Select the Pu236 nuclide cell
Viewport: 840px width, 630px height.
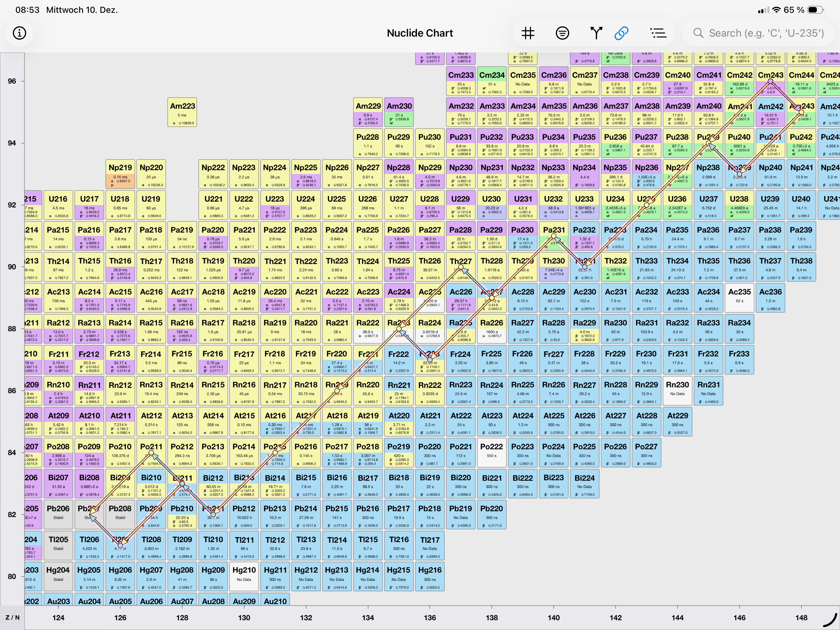click(616, 143)
